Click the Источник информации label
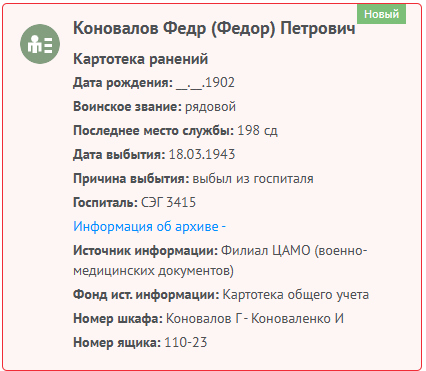This screenshot has width=426, height=371. click(145, 250)
